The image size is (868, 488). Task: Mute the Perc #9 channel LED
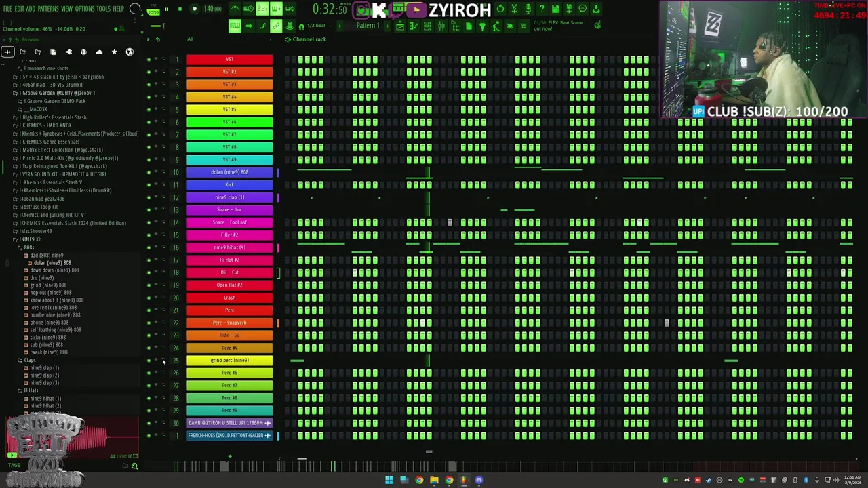149,411
